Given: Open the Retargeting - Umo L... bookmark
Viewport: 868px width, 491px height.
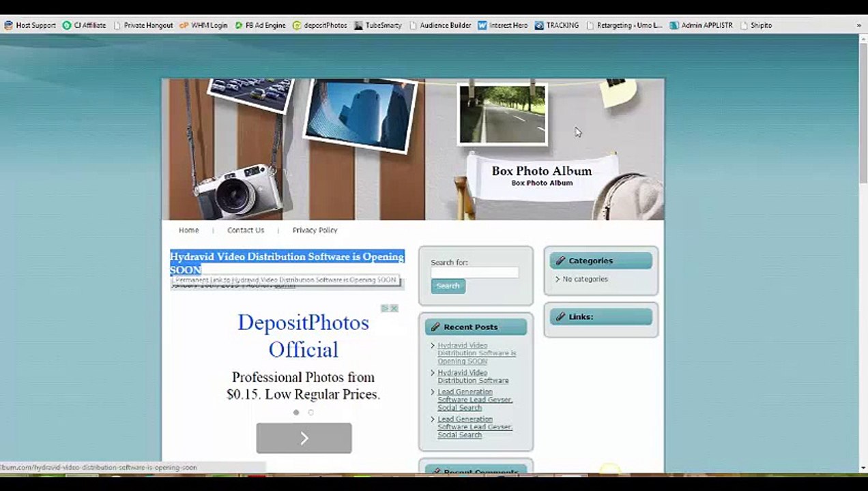Looking at the screenshot, I should click(x=624, y=25).
